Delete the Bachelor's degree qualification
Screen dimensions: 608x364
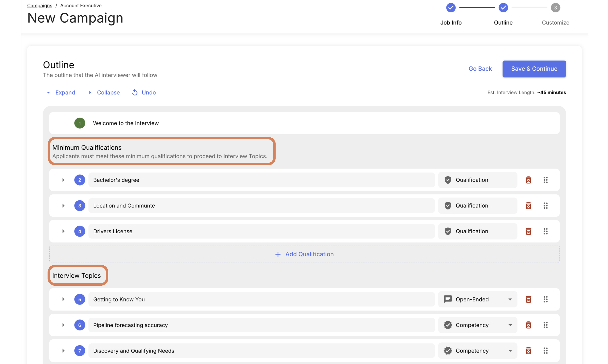(528, 180)
